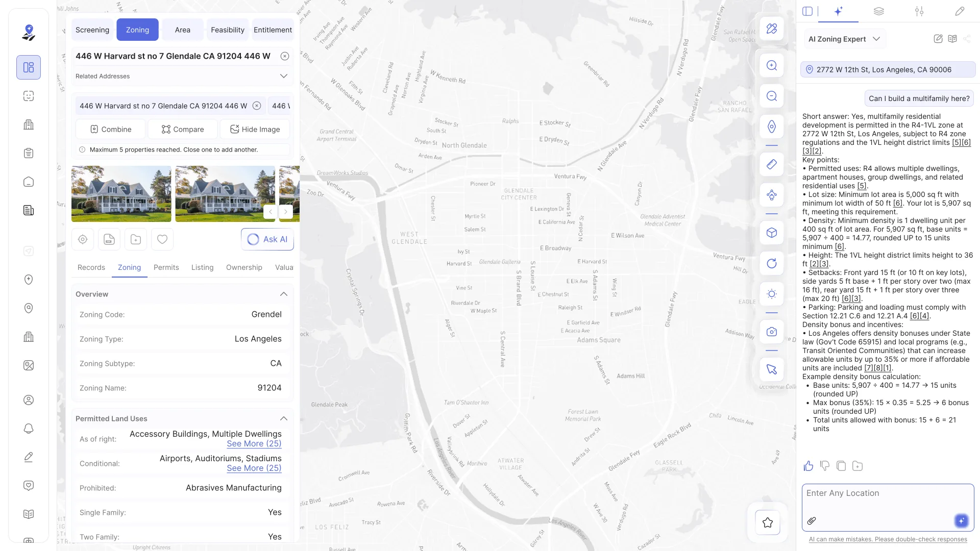Copy the AI response
The width and height of the screenshot is (980, 551).
pyautogui.click(x=841, y=466)
